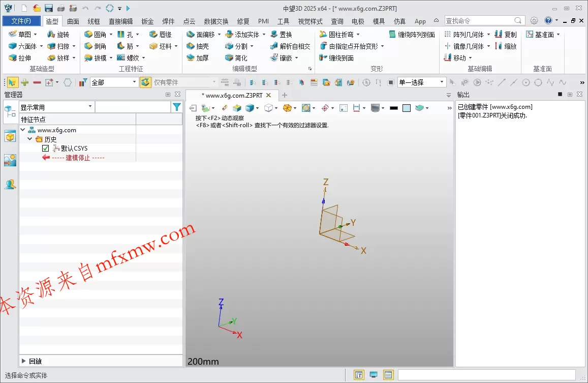Expand the 回放 playback section
This screenshot has height=383, width=588.
pos(23,361)
